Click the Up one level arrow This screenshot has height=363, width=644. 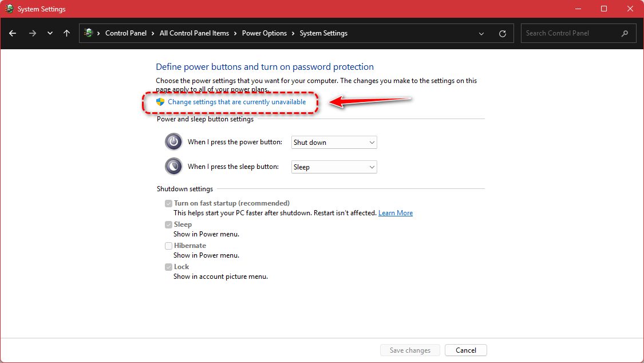66,33
